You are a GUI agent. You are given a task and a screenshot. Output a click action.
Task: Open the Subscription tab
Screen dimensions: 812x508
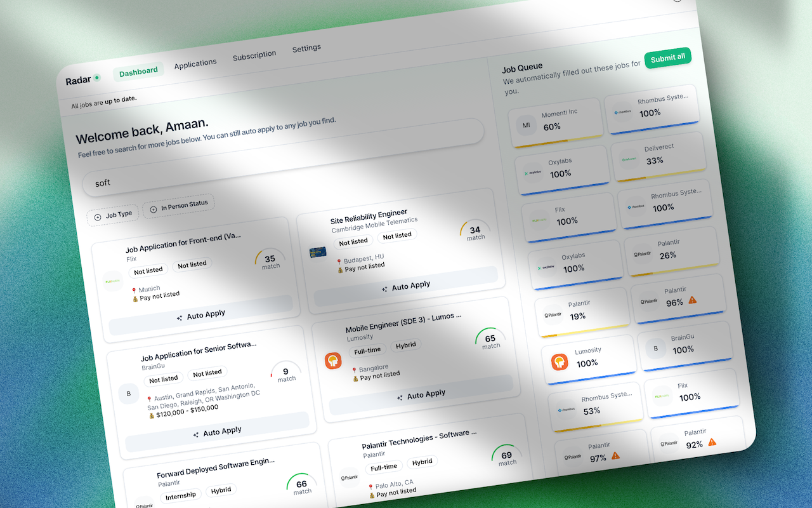tap(254, 55)
